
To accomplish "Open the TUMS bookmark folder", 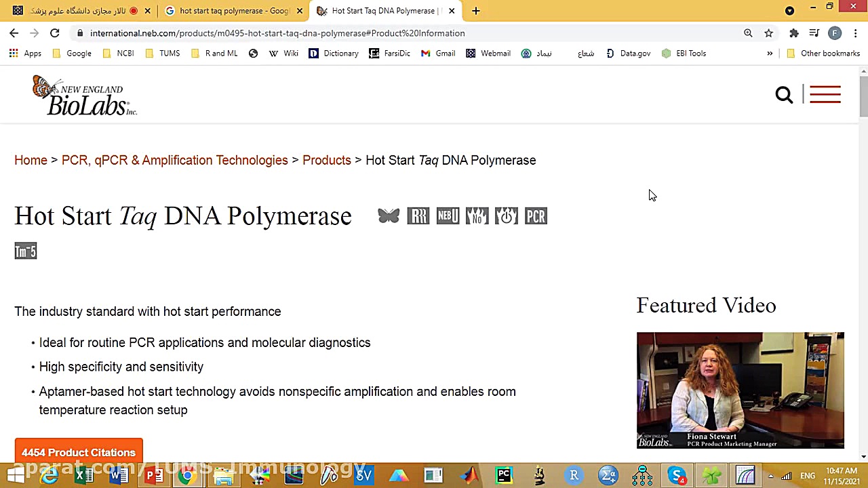I will click(x=163, y=53).
